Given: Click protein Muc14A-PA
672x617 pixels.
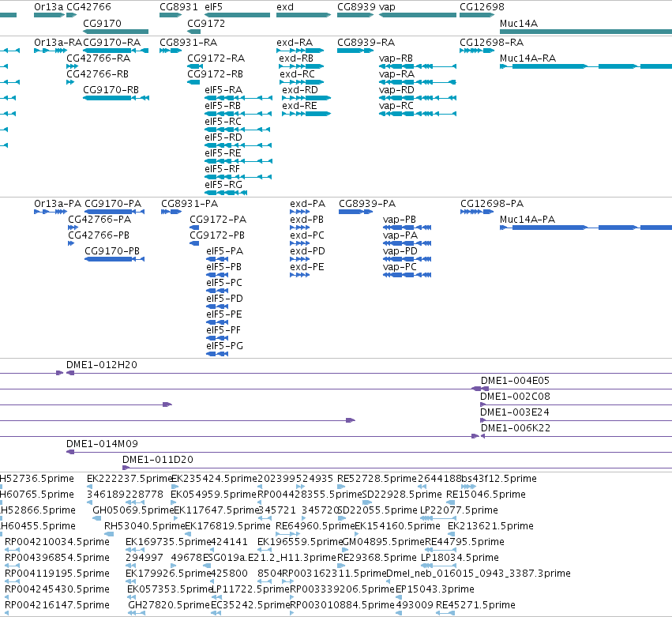Looking at the screenshot, I should (x=586, y=228).
